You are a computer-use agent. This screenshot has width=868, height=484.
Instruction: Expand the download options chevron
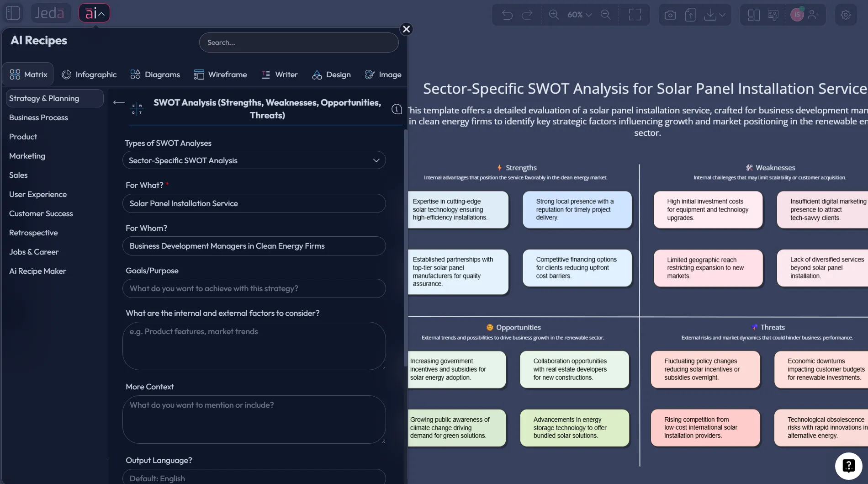722,14
